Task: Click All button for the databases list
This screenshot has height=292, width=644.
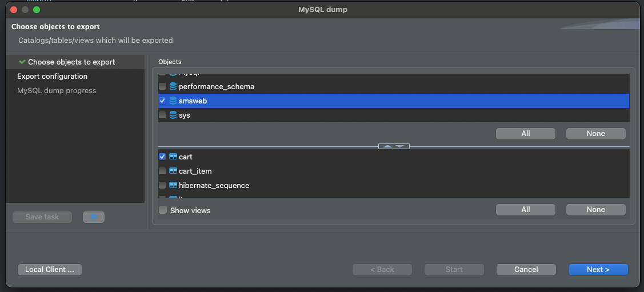Action: click(x=525, y=134)
